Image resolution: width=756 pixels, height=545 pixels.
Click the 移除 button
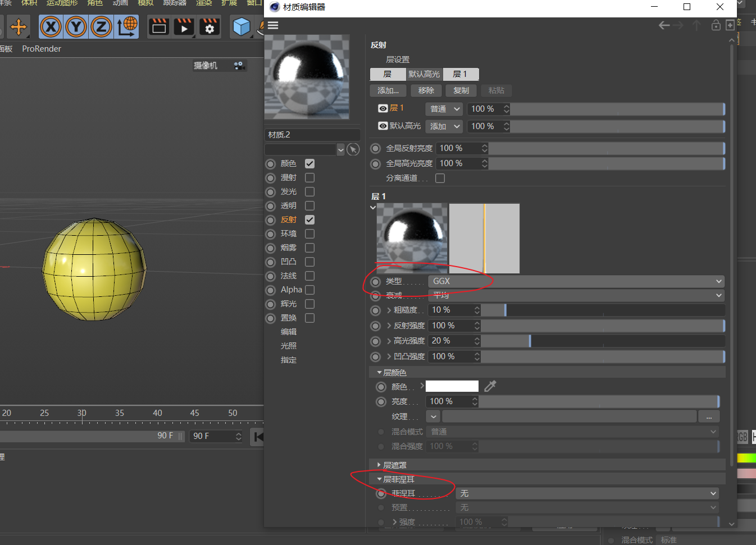[x=426, y=90]
